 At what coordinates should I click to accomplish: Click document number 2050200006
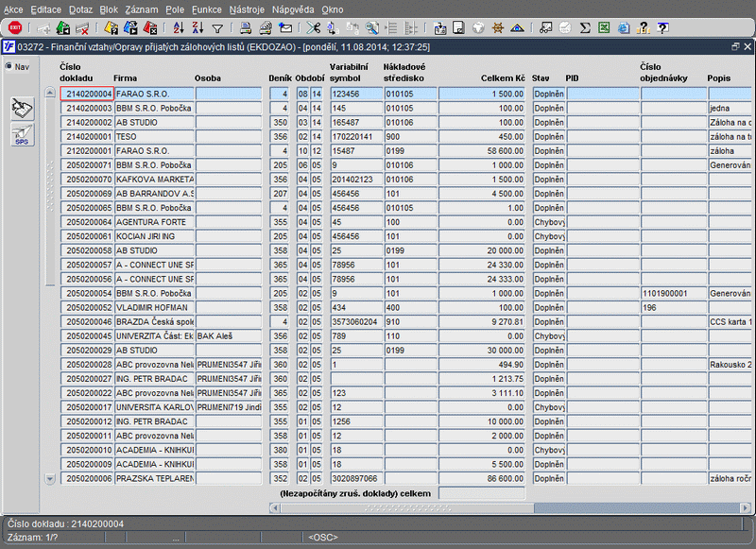click(x=87, y=479)
